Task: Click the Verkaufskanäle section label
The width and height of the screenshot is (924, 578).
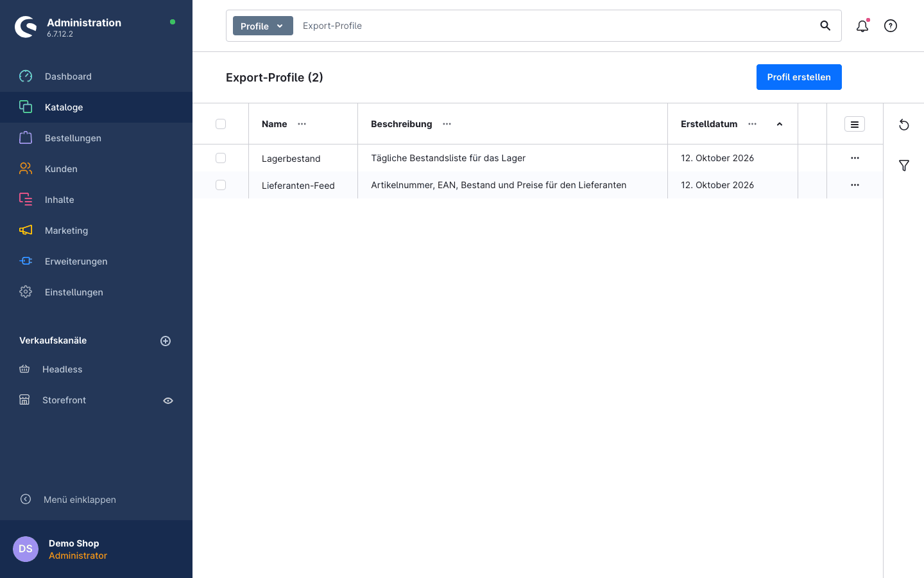Action: coord(53,340)
